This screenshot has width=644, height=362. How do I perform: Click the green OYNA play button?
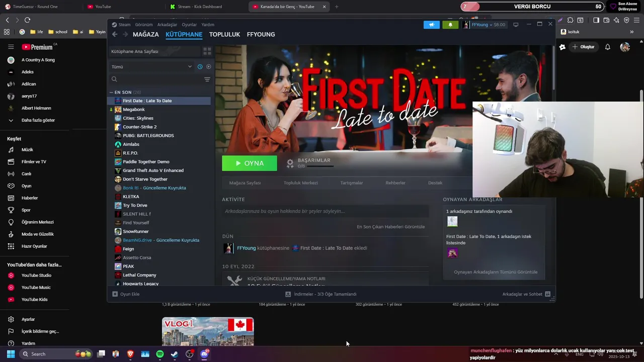(250, 163)
